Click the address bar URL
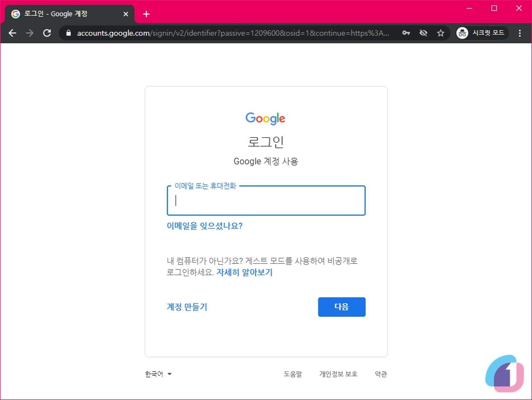 pyautogui.click(x=233, y=33)
